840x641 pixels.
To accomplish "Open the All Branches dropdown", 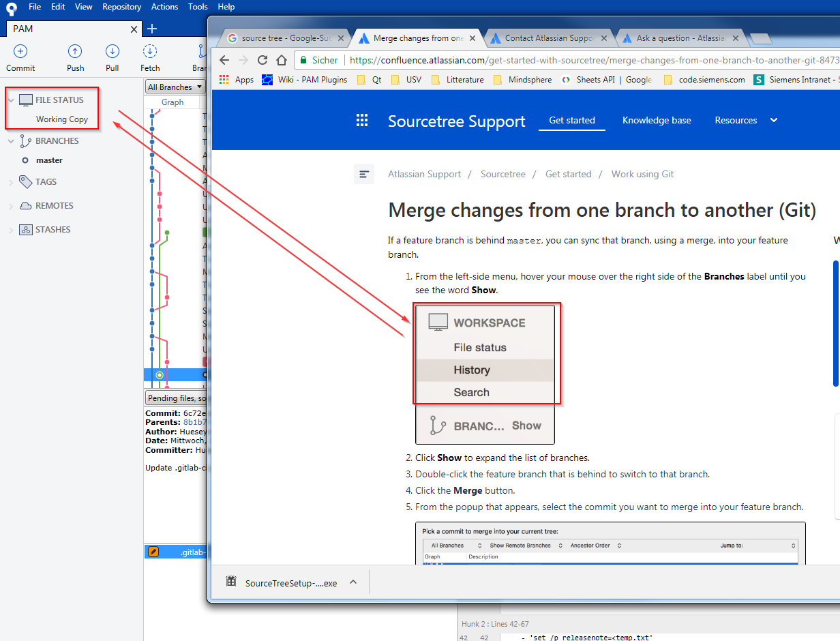I will (175, 87).
